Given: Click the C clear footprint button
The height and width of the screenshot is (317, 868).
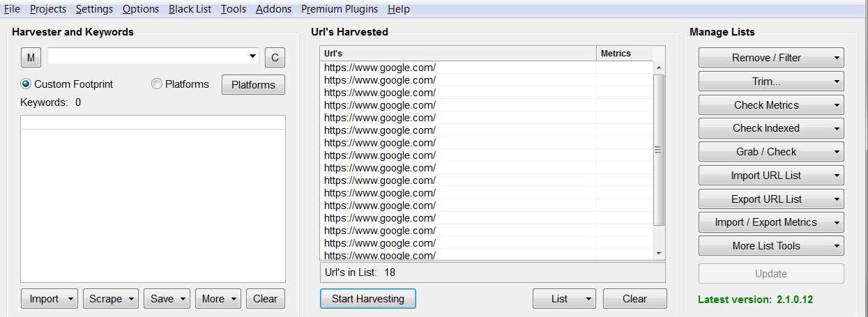Looking at the screenshot, I should [275, 58].
